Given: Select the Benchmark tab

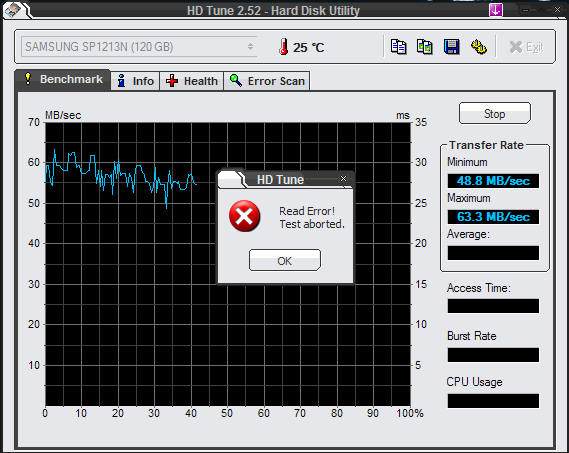Looking at the screenshot, I should coord(62,79).
